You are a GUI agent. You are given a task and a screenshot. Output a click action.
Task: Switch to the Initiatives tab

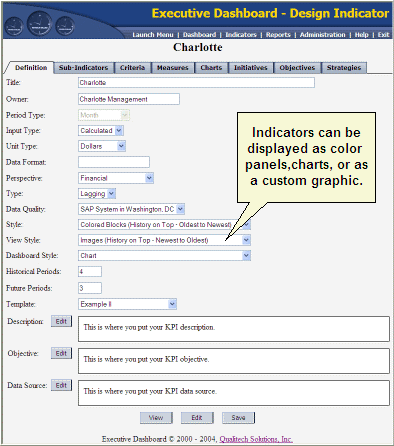pyautogui.click(x=251, y=68)
